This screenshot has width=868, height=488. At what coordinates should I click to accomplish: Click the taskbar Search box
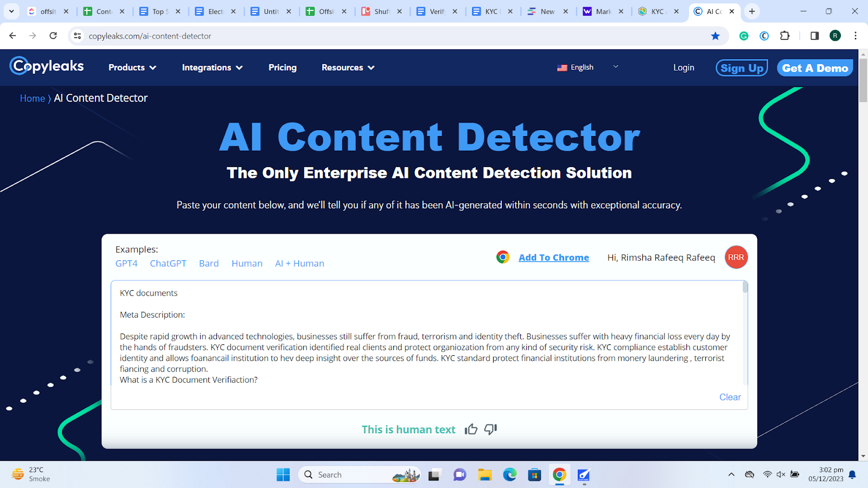pyautogui.click(x=359, y=474)
